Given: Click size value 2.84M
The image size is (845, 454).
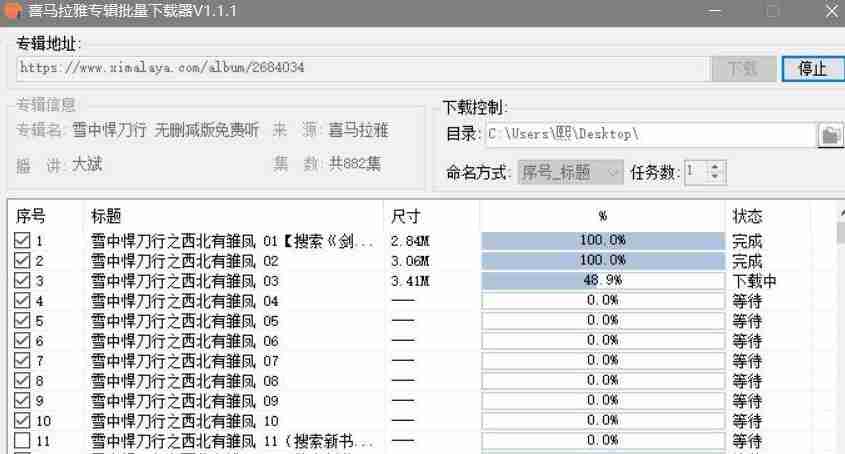Looking at the screenshot, I should tap(410, 241).
